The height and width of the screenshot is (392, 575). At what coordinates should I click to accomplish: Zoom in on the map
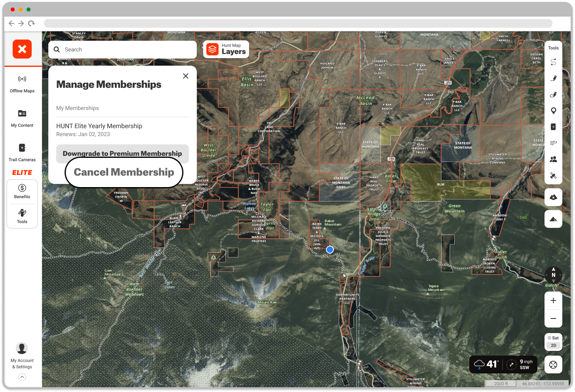tap(554, 301)
